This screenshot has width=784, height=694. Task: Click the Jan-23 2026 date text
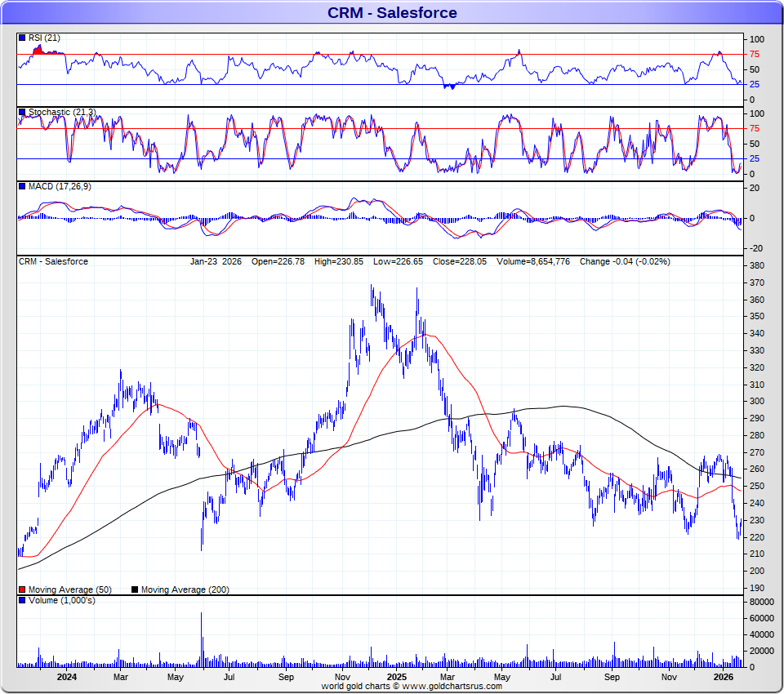[x=216, y=261]
